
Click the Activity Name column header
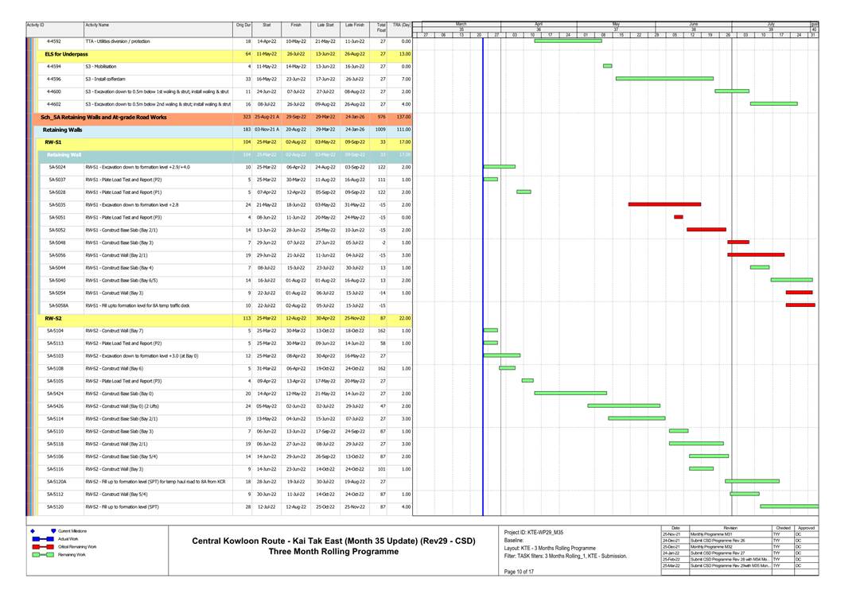click(x=98, y=25)
